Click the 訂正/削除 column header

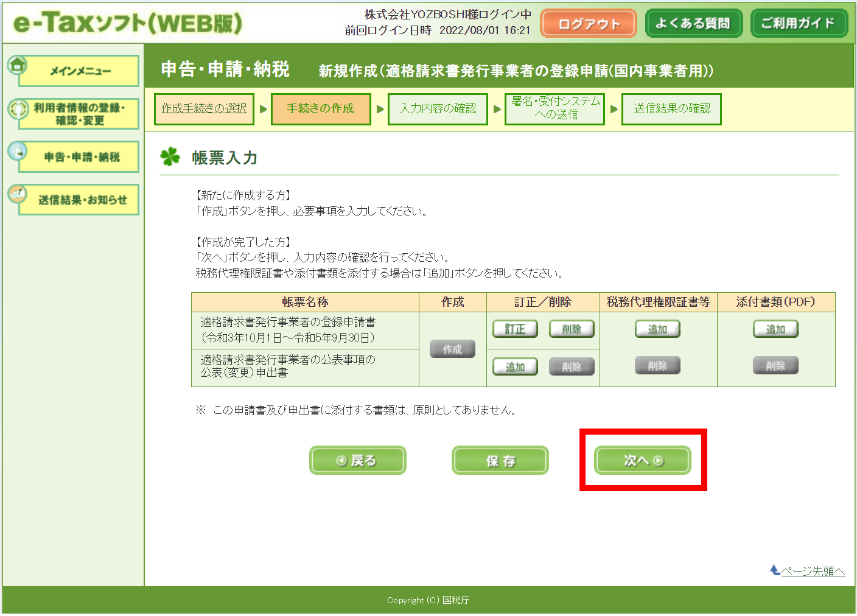543,302
